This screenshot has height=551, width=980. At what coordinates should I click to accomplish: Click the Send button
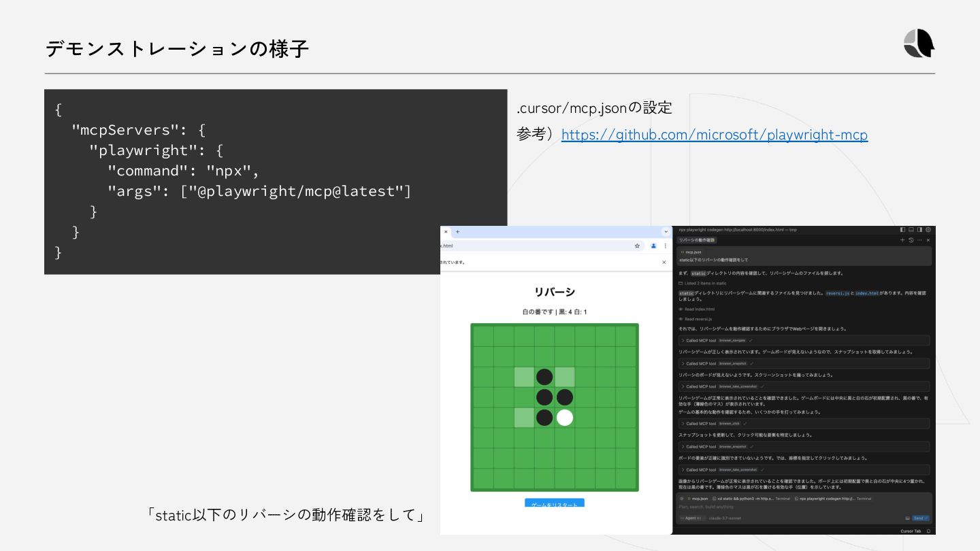pyautogui.click(x=921, y=518)
